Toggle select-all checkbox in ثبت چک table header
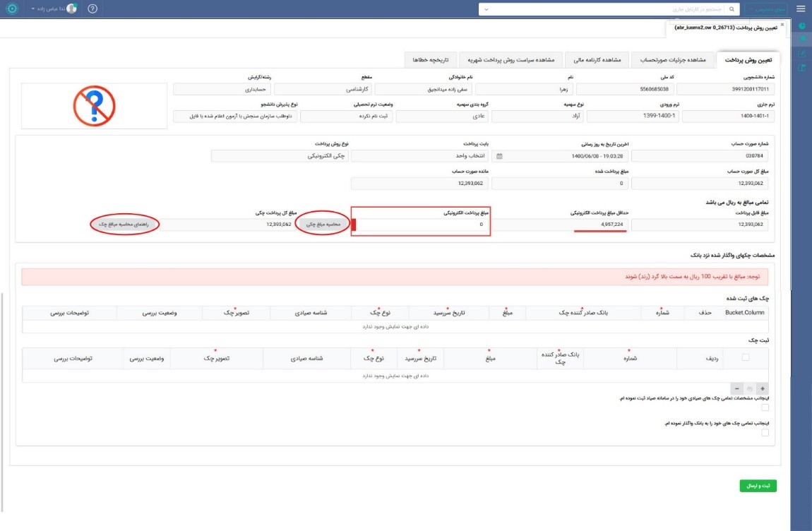Image resolution: width=812 pixels, height=531 pixels. [x=745, y=357]
